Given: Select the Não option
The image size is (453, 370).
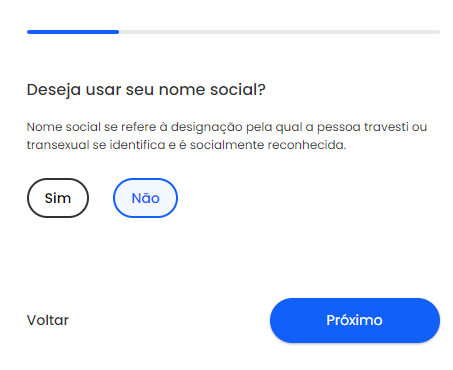Looking at the screenshot, I should pyautogui.click(x=145, y=198).
